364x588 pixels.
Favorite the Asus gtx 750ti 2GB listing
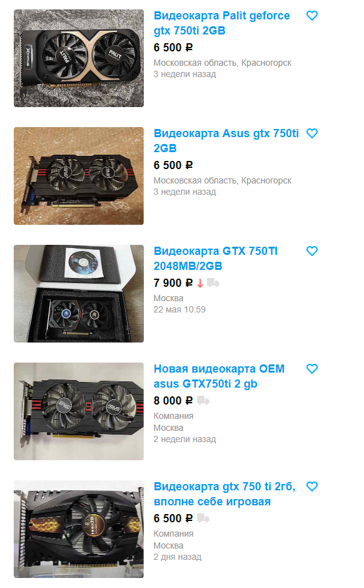point(312,133)
